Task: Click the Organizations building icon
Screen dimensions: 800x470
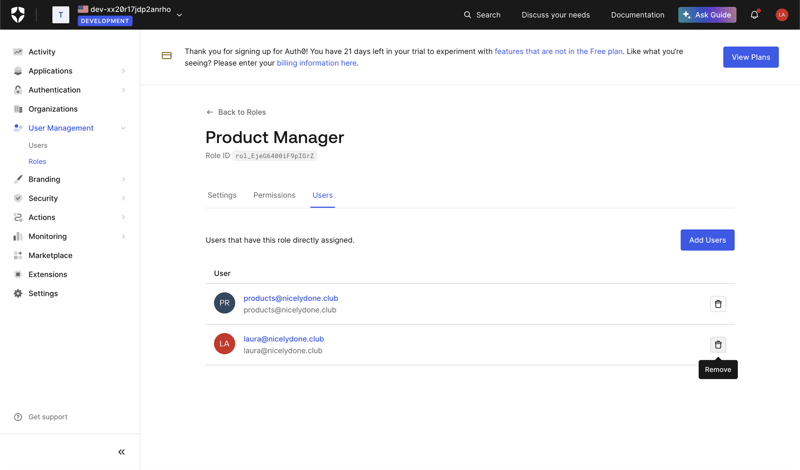Action: pyautogui.click(x=18, y=109)
